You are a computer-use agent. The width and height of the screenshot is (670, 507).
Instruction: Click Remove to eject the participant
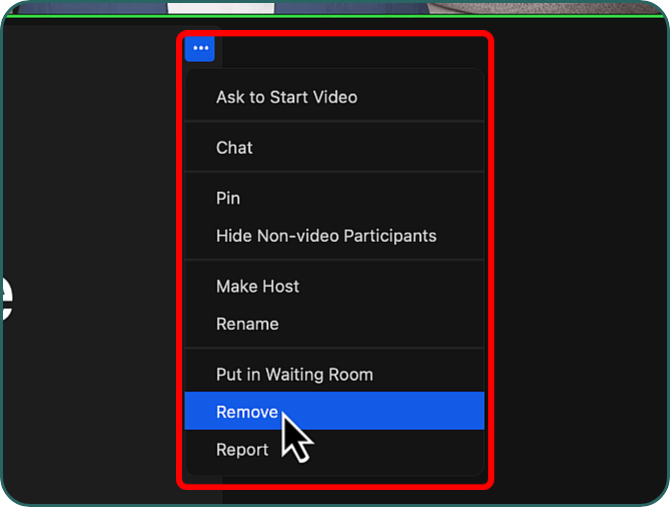[x=334, y=411]
